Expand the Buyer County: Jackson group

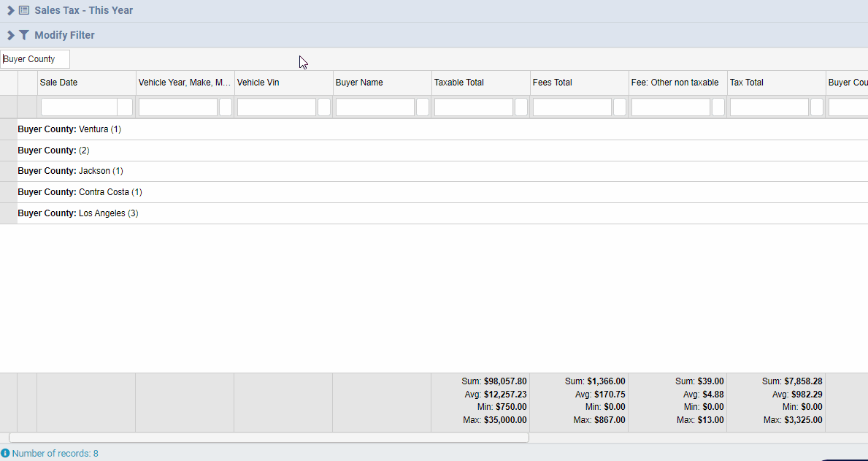(x=70, y=171)
